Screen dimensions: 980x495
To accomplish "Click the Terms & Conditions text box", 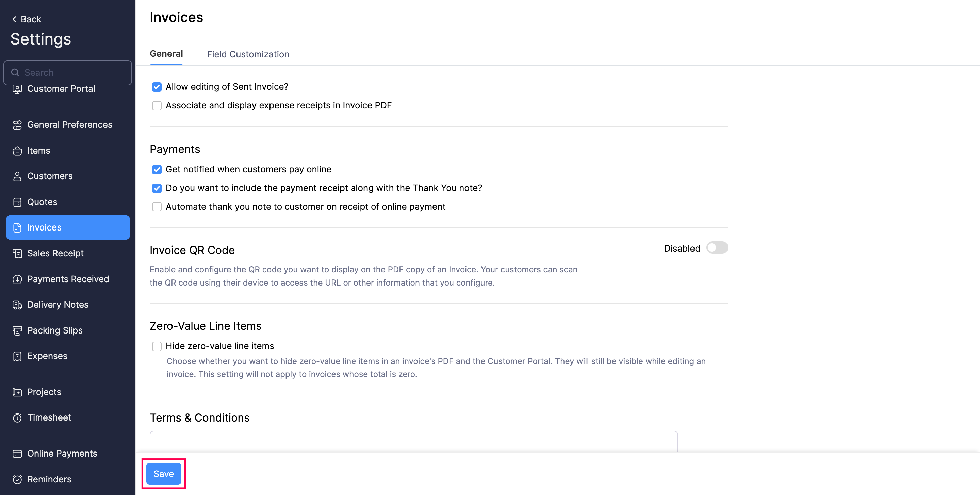I will pyautogui.click(x=413, y=442).
